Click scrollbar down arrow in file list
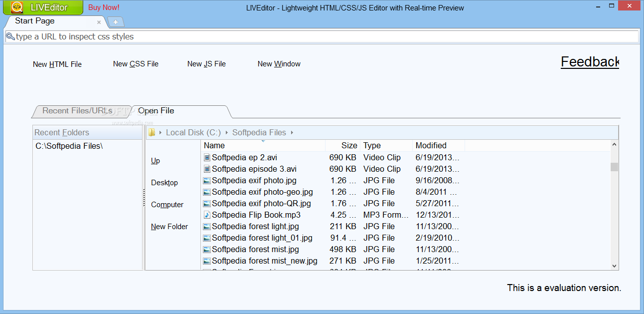 click(614, 266)
